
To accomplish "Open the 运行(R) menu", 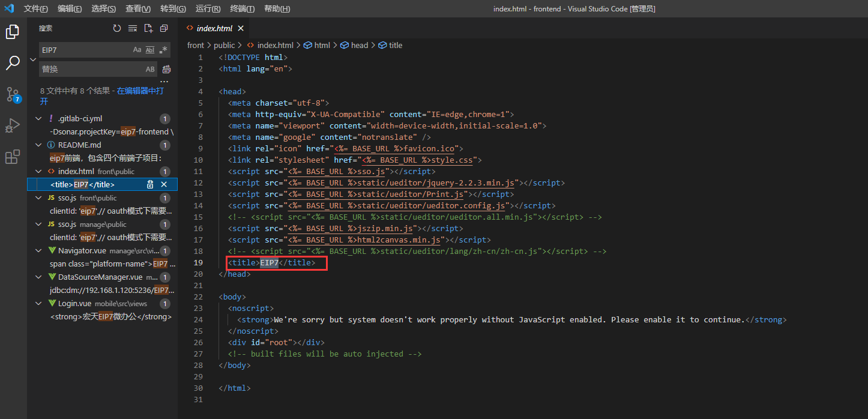I will click(x=208, y=8).
